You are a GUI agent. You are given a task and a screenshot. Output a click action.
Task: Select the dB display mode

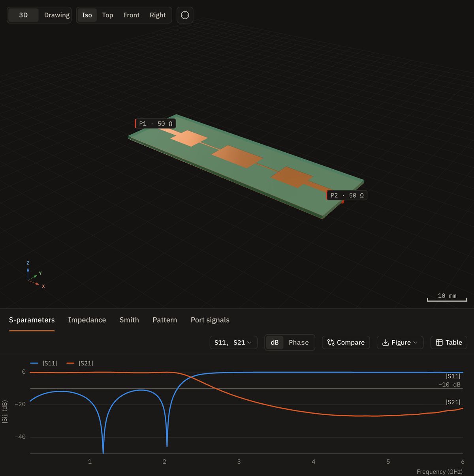tap(275, 343)
